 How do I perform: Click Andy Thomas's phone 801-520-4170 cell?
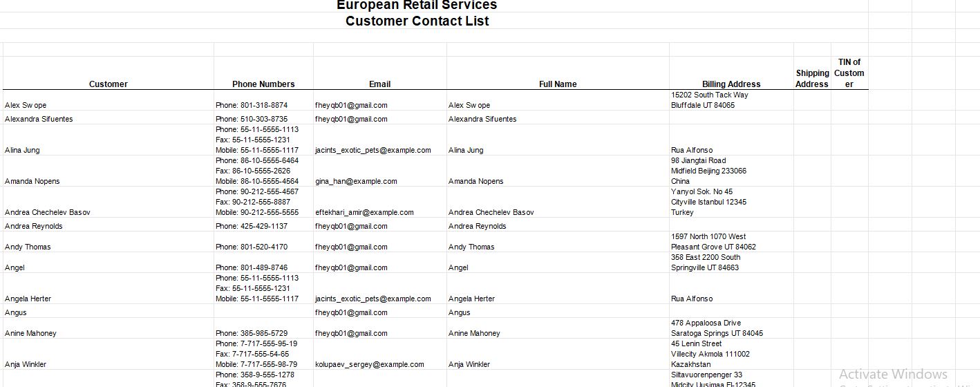coord(252,247)
